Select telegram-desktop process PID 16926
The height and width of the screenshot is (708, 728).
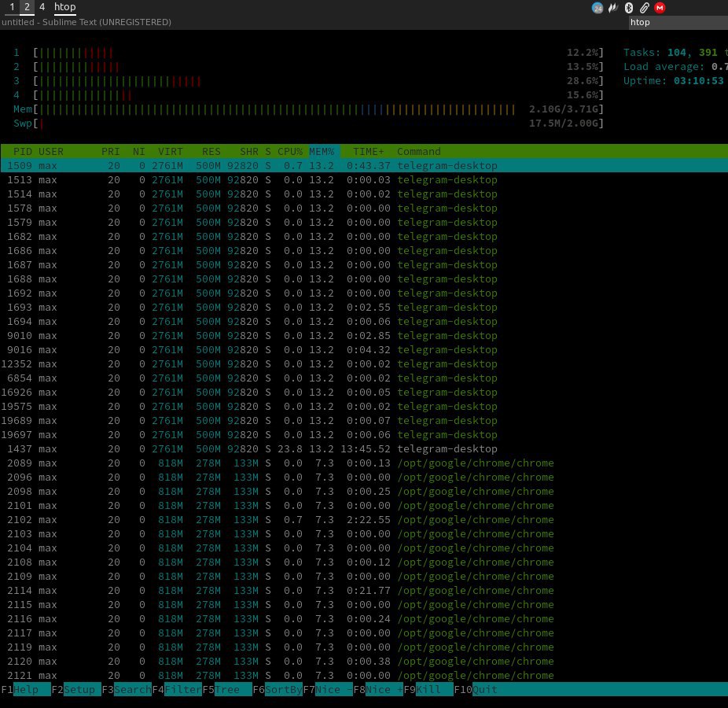(x=364, y=393)
